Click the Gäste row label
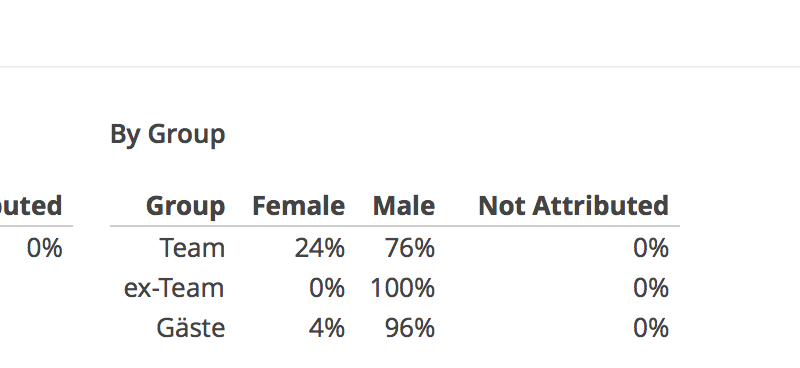Screen dimensions: 800x368 tap(190, 327)
